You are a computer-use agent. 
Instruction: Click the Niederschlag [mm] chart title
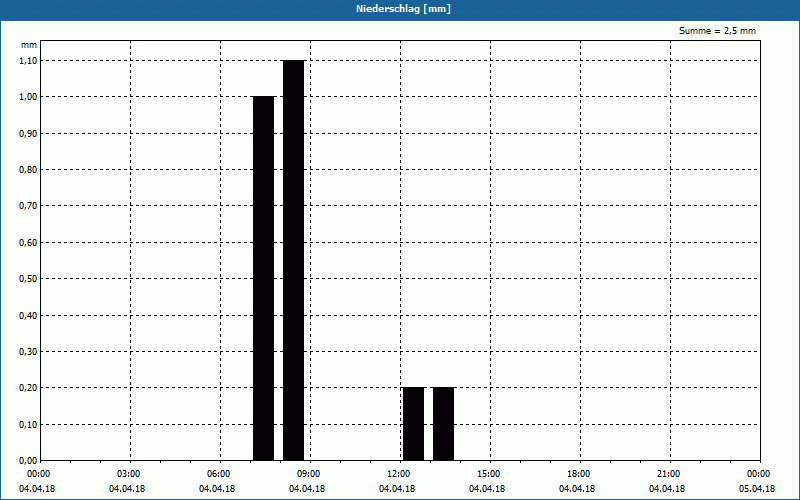tap(404, 9)
